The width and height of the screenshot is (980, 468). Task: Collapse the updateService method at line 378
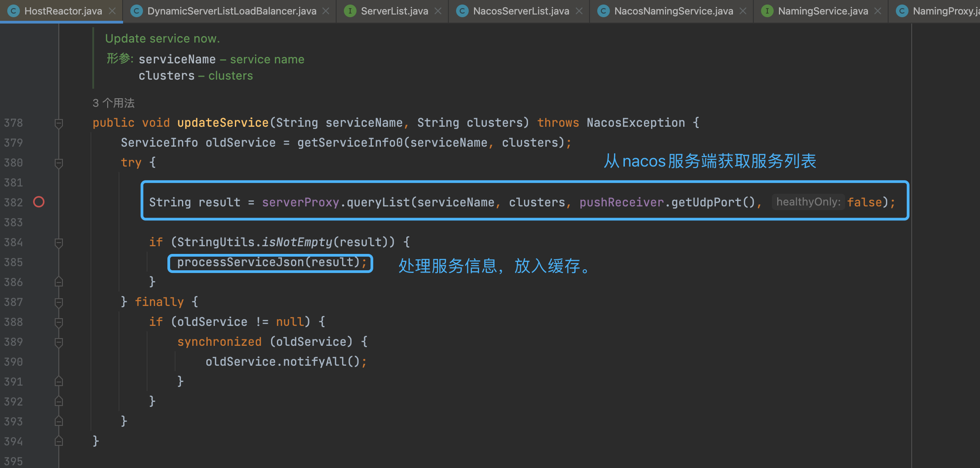(58, 123)
